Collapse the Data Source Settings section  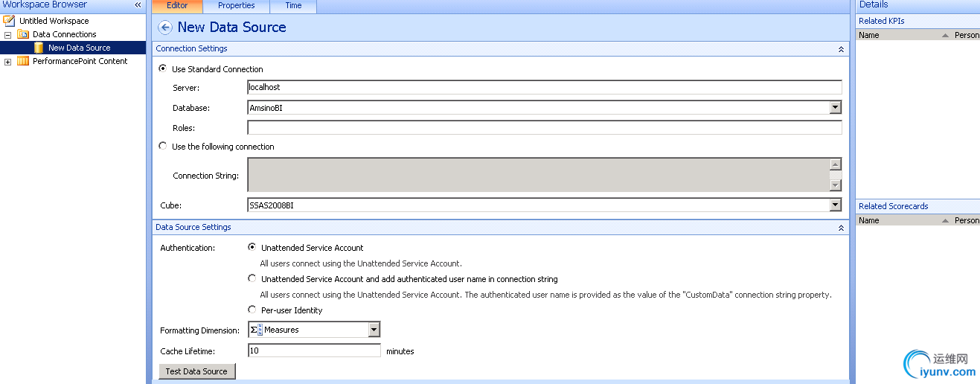click(x=841, y=228)
